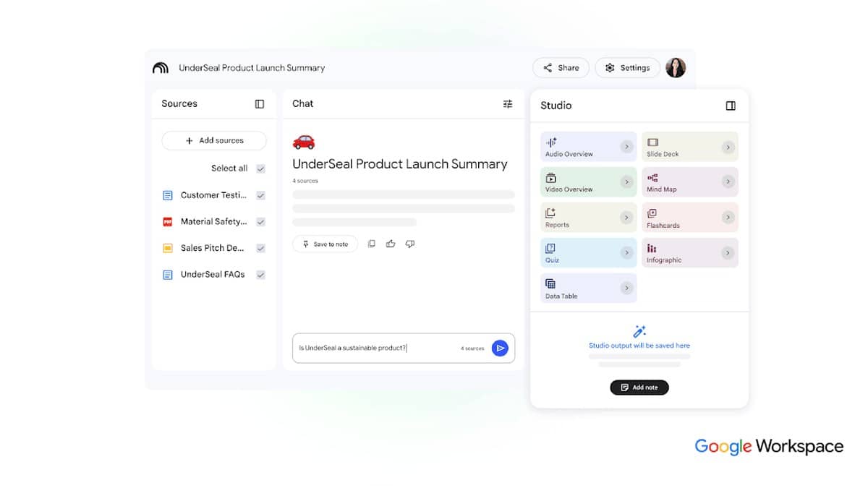Expand Slide Deck arrow
The width and height of the screenshot is (868, 488).
point(728,147)
